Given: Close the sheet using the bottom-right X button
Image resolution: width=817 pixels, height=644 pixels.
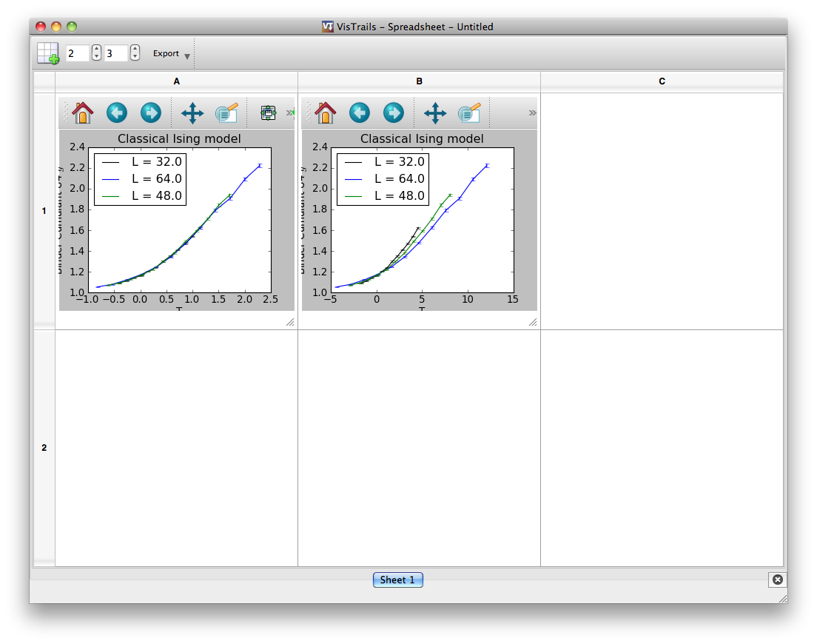Looking at the screenshot, I should point(777,580).
